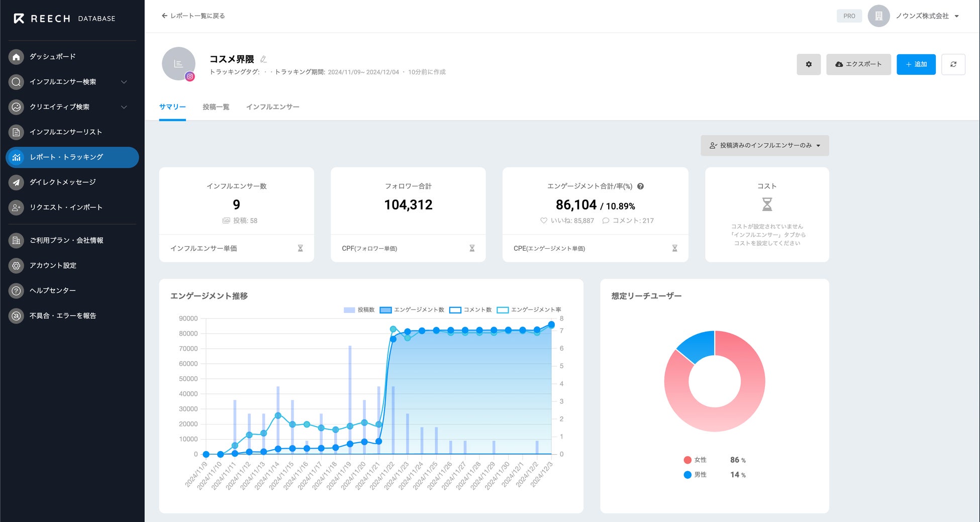Click the エクスポート button

(x=858, y=64)
